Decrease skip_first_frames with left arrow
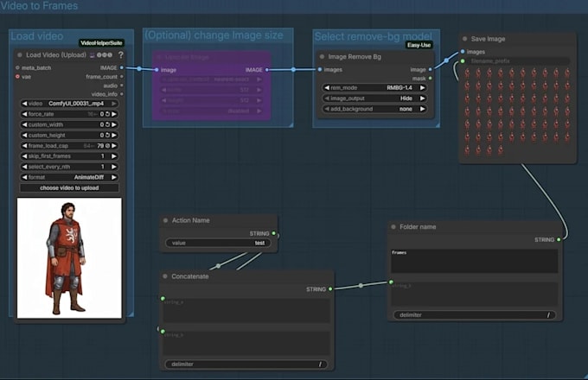Viewport: 588px width, 380px height. click(24, 156)
